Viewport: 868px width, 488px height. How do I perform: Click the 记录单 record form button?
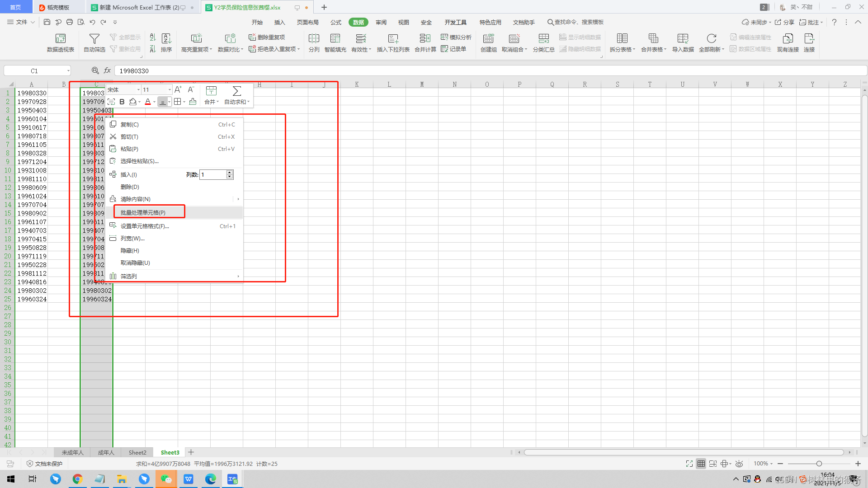coord(453,49)
